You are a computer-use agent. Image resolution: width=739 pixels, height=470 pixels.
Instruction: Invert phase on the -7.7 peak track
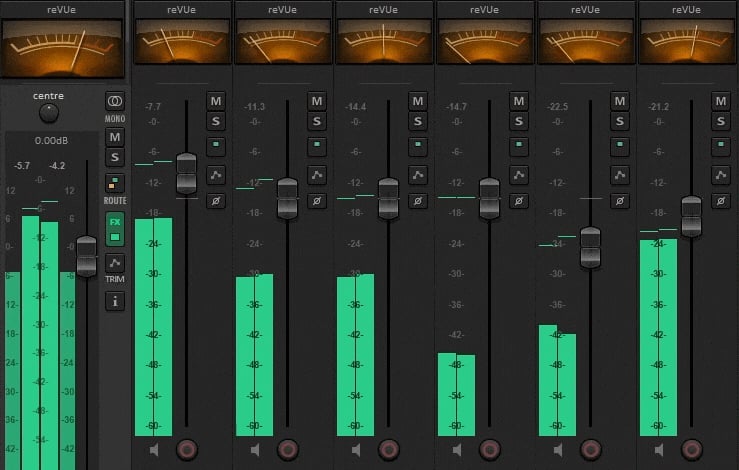pos(216,201)
